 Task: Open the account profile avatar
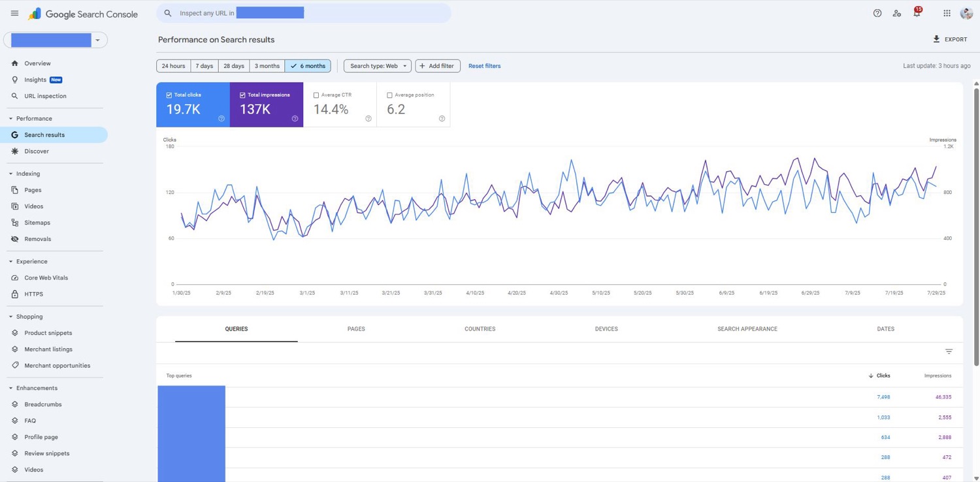point(966,13)
